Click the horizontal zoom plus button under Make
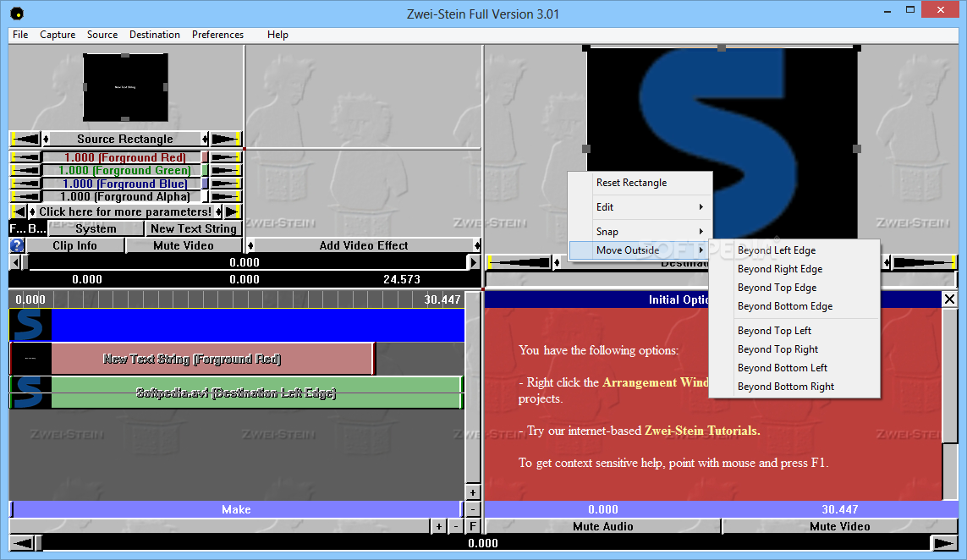 [438, 526]
